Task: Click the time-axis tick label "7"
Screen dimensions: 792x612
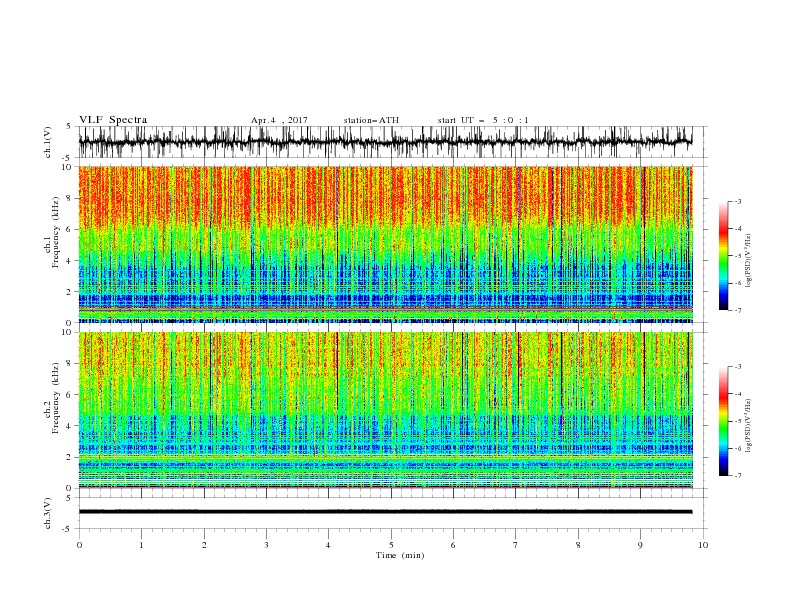Action: [x=516, y=545]
